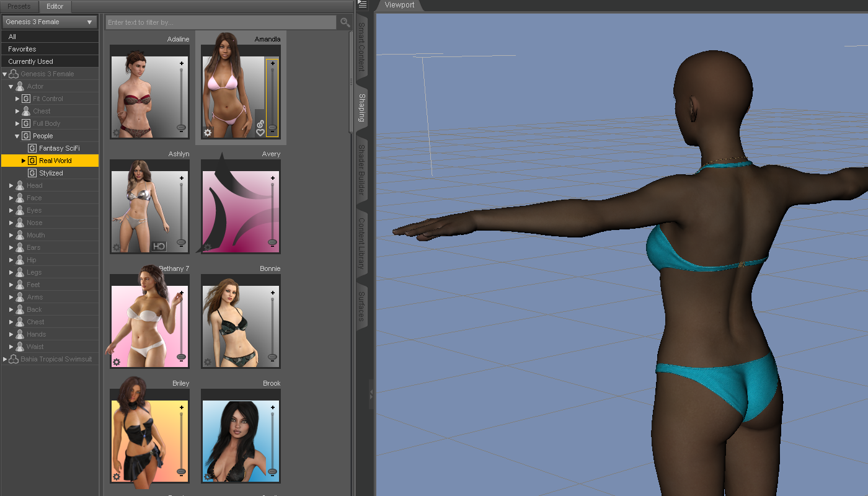Open settings gear on Ashlyn card

[x=116, y=247]
